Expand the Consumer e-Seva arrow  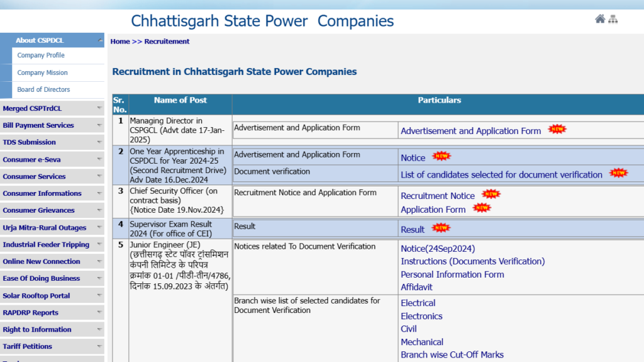[x=99, y=159]
